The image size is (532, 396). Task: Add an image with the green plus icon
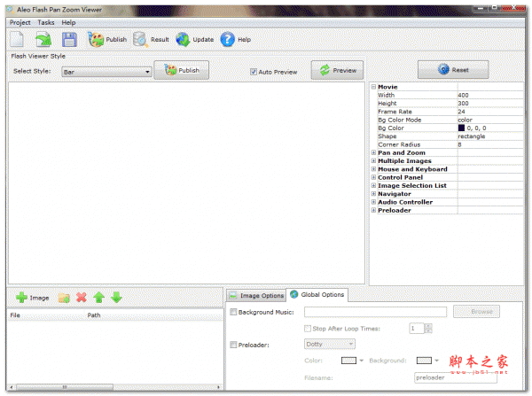click(x=21, y=298)
